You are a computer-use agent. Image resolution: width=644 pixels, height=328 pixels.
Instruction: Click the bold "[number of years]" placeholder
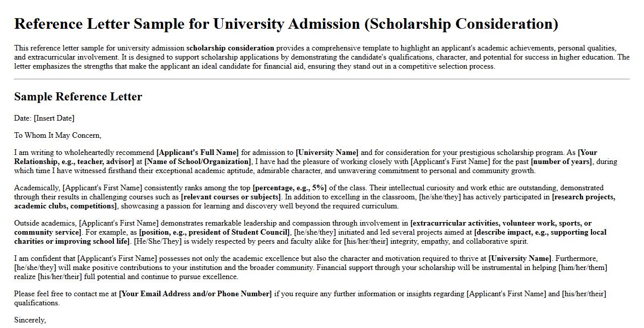562,161
